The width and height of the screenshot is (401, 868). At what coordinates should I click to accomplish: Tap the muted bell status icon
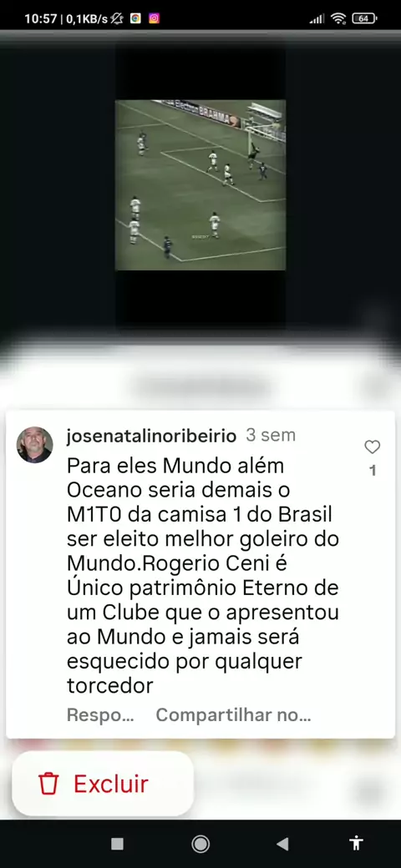point(116,18)
